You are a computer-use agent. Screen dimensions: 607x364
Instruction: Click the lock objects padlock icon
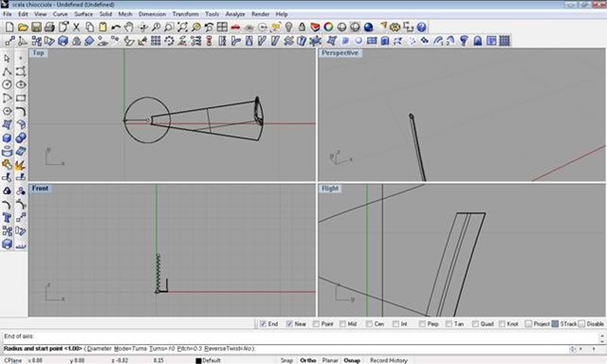(x=302, y=27)
